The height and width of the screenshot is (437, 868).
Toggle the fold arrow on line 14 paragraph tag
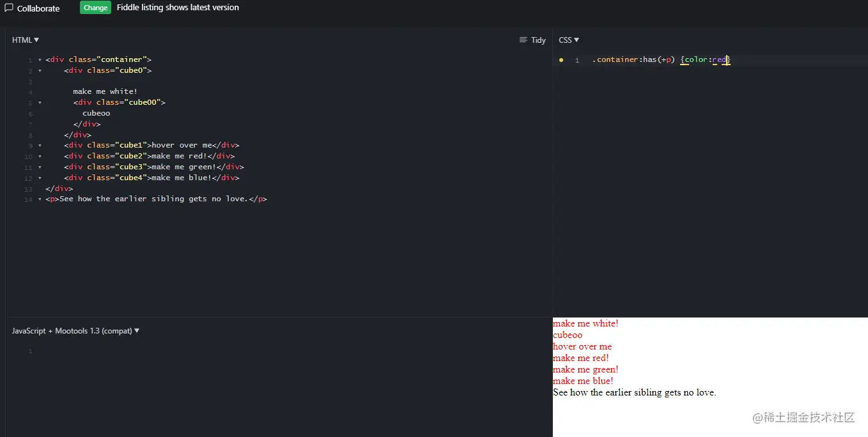[40, 199]
